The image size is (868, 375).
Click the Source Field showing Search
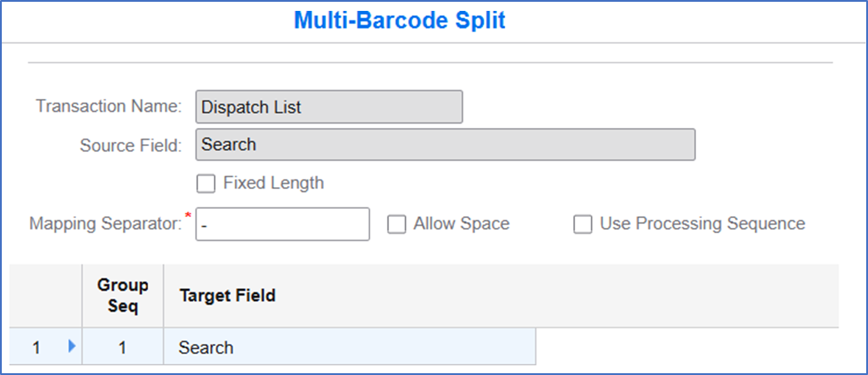pos(445,144)
